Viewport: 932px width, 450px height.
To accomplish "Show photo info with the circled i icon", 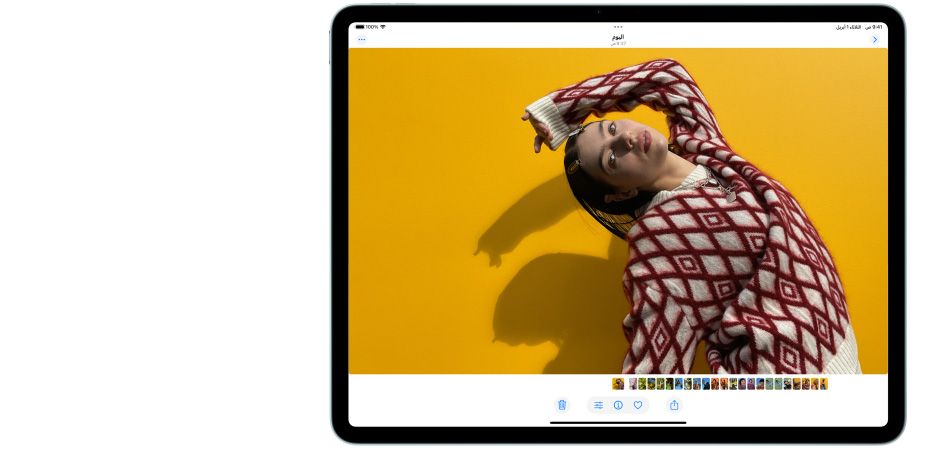I will [618, 405].
